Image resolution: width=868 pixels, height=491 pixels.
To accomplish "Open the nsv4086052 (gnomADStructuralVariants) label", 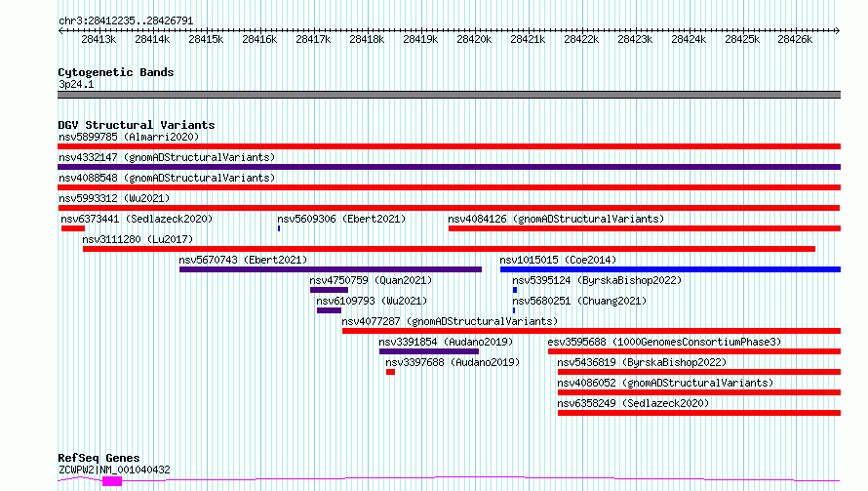I will [665, 383].
